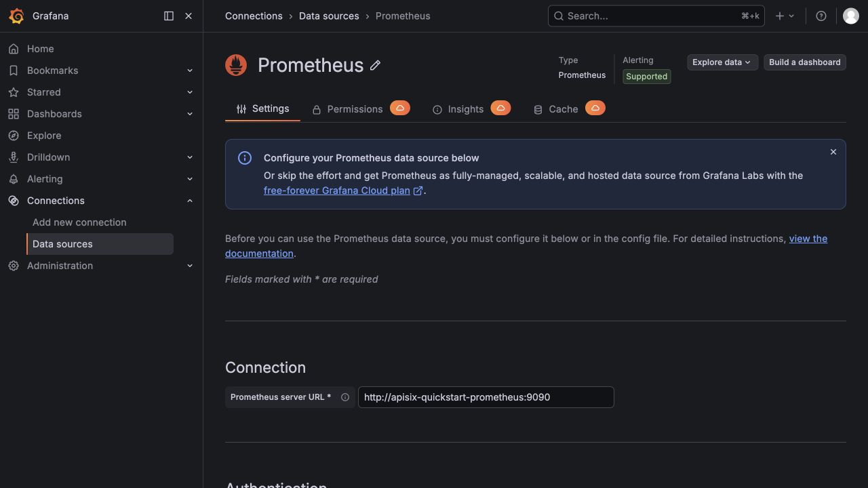This screenshot has width=868, height=488.
Task: Edit data source name pencil icon
Action: coord(375,65)
